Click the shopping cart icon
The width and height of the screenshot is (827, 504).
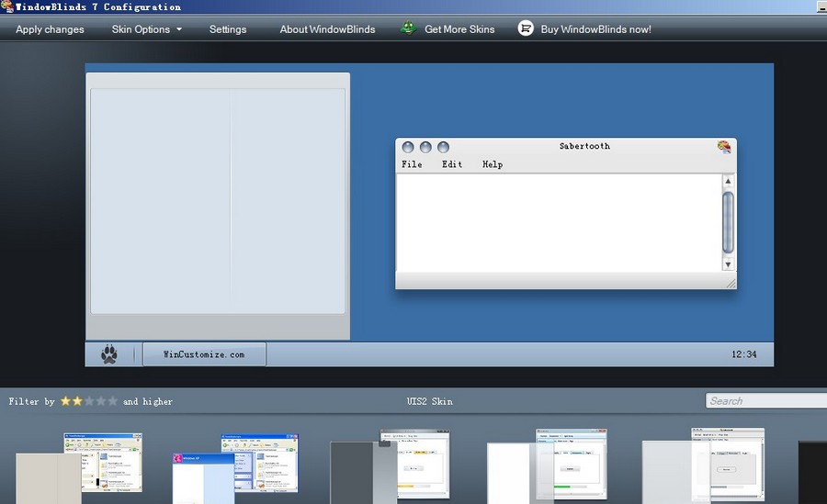(x=526, y=28)
